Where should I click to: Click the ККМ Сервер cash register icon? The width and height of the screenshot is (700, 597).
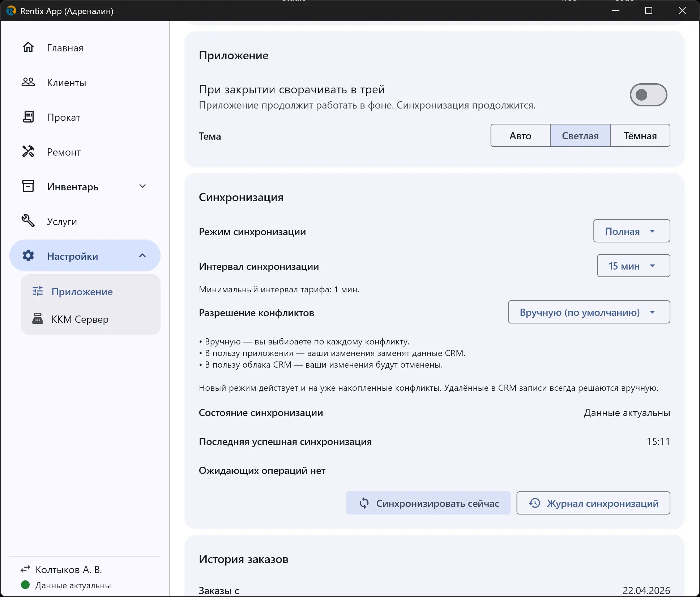[38, 319]
